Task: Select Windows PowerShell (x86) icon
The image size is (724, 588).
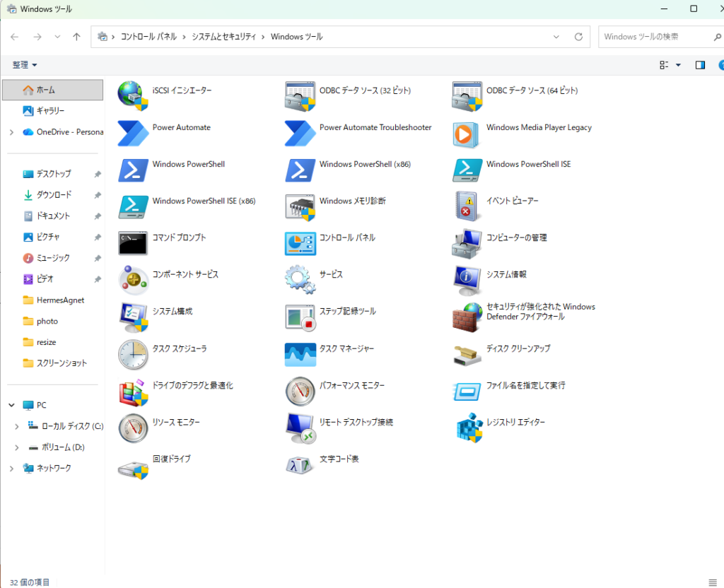Action: 300,170
